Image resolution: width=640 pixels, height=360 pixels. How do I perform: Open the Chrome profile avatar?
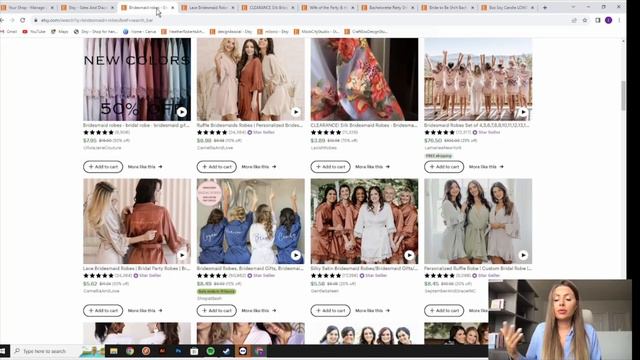point(609,20)
